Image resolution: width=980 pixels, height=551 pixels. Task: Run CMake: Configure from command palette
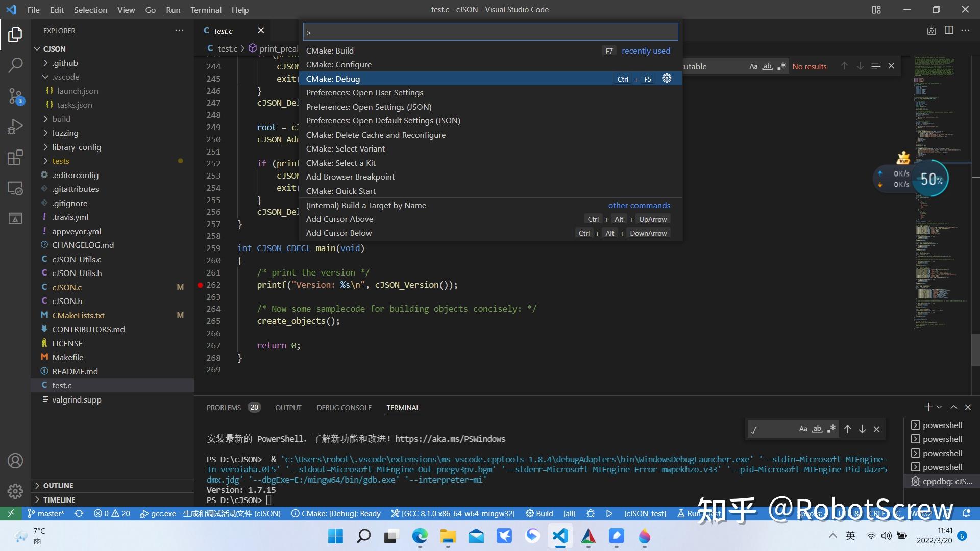[338, 64]
